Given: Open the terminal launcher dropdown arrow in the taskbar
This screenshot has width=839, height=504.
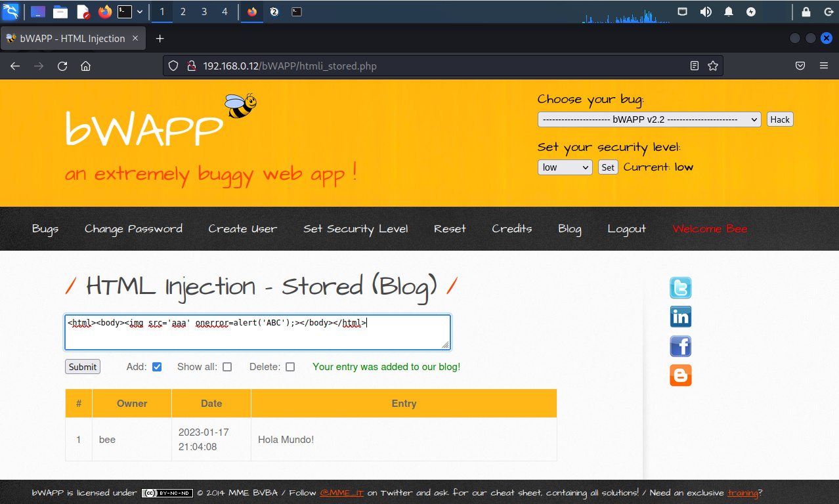Looking at the screenshot, I should coord(140,12).
